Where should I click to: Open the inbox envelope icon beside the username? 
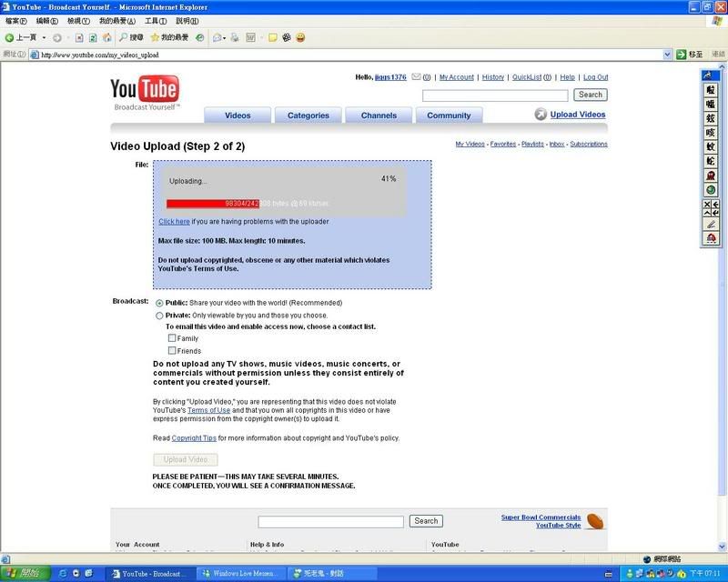coord(416,76)
